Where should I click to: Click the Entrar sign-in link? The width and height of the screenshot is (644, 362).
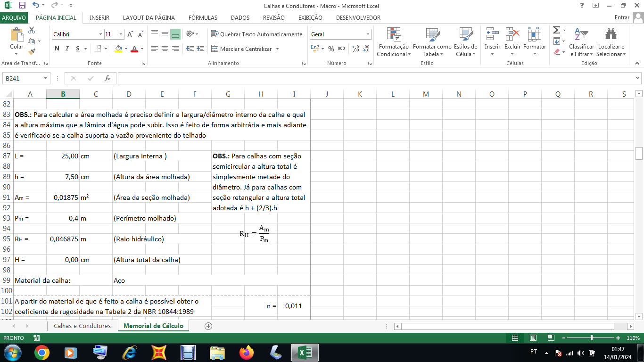(x=622, y=17)
